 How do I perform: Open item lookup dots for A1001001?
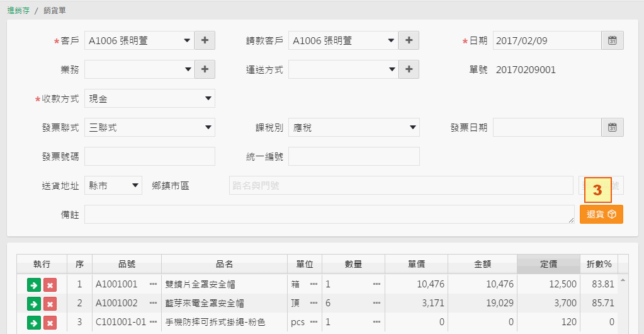153,284
